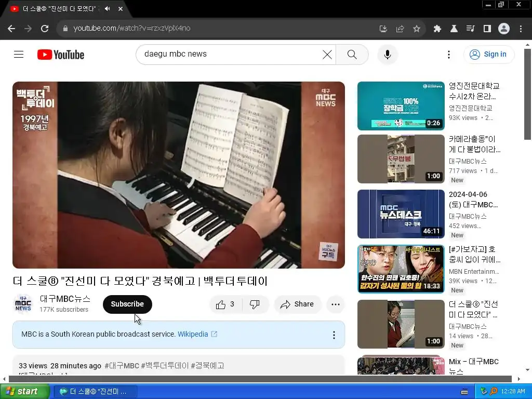Click the Sign in button
Viewport: 532px width, 399px height.
click(x=489, y=54)
